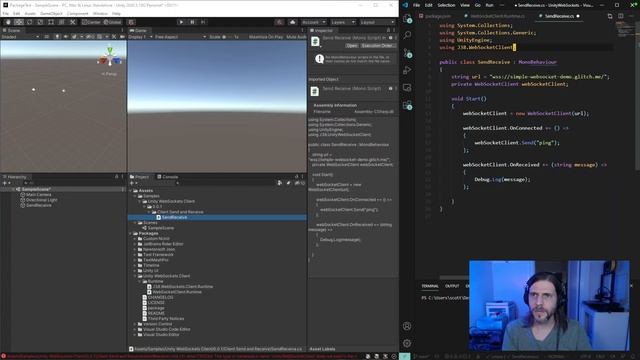Expand the TextMeshPro package folder
This screenshot has height=360, width=640.
(x=136, y=260)
